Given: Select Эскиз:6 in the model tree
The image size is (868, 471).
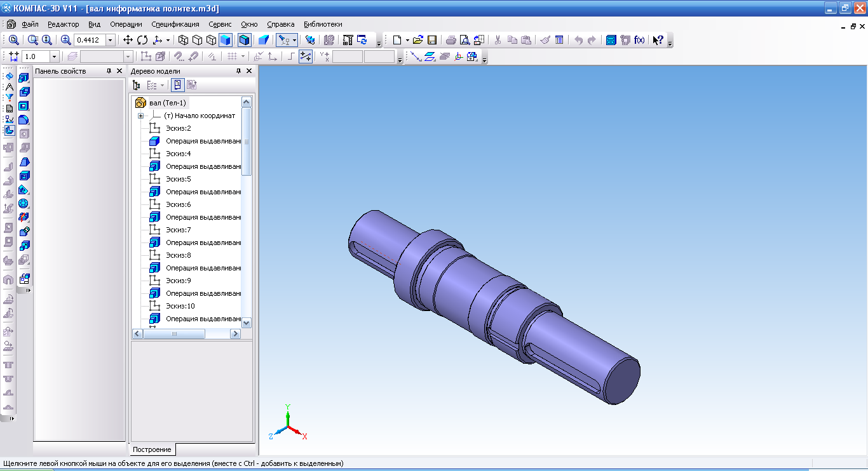Looking at the screenshot, I should (x=178, y=204).
